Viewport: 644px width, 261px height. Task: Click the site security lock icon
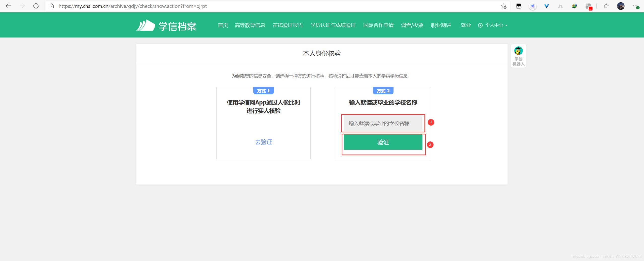[52, 6]
